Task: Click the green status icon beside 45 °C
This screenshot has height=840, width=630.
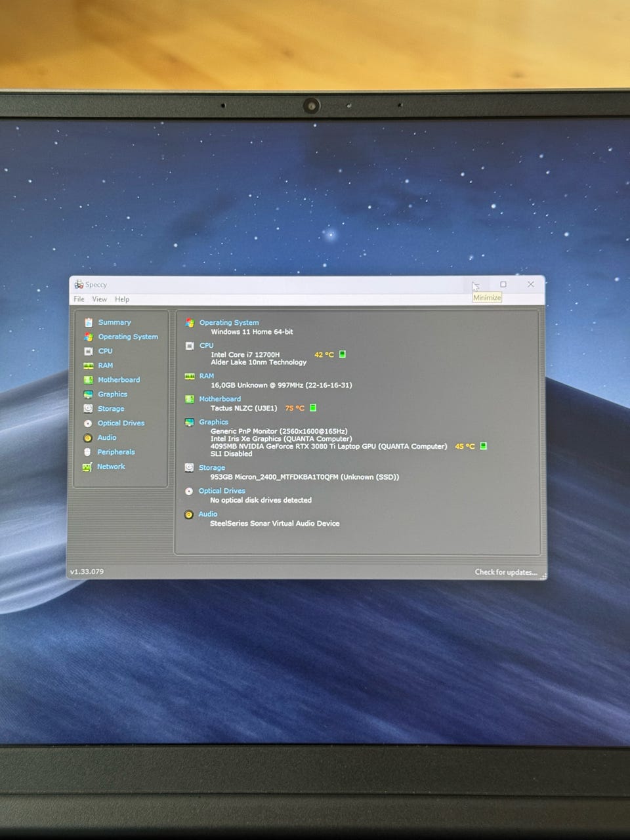Action: click(484, 446)
